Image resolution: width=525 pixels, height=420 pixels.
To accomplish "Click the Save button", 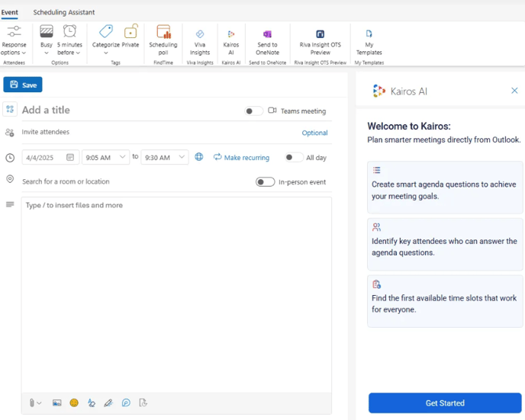I will pos(23,85).
